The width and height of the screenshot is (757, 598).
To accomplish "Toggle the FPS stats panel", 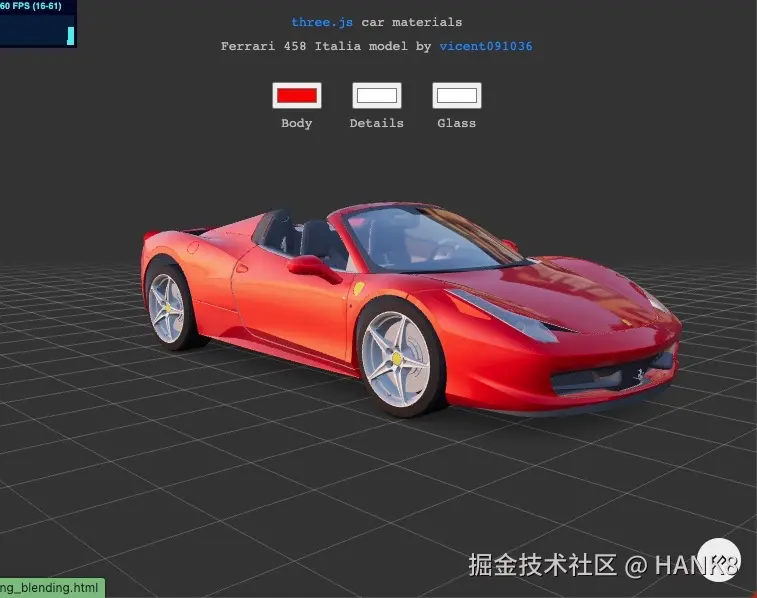I will [x=38, y=24].
